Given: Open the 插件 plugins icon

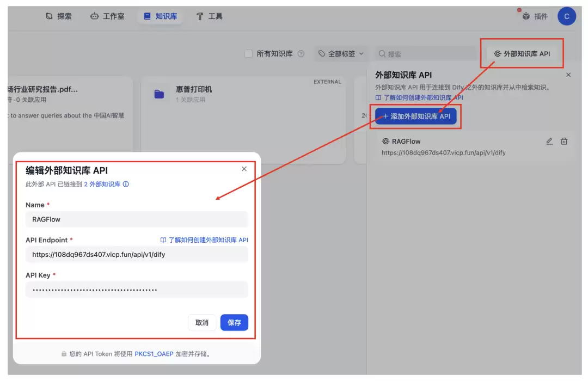Looking at the screenshot, I should tap(526, 16).
